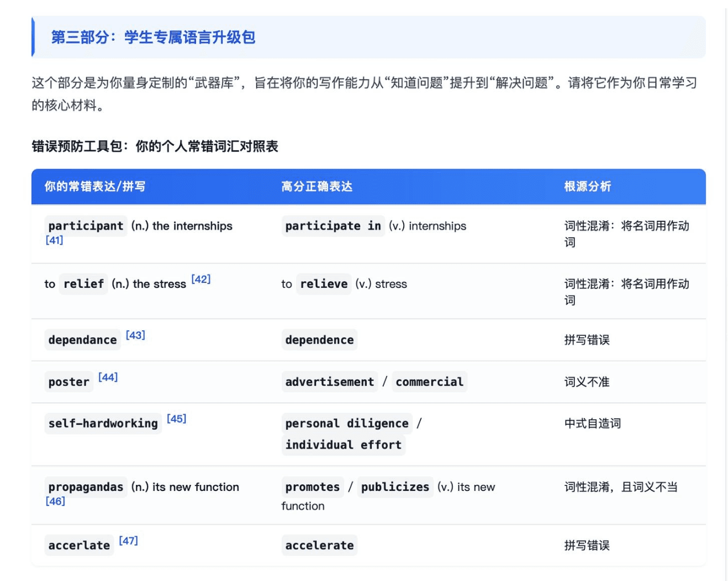This screenshot has height=581, width=728.
Task: Click the accelerate highlighted word
Action: tap(319, 545)
